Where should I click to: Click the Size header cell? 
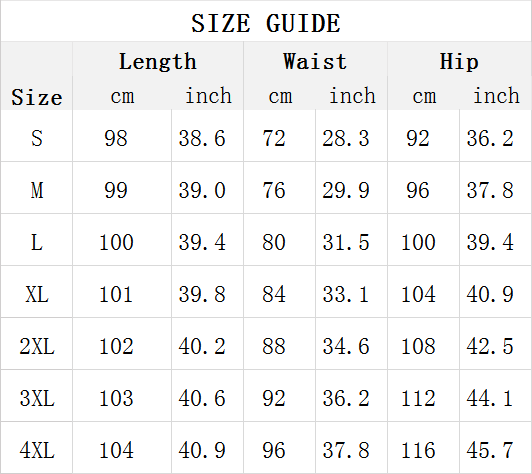point(37,97)
